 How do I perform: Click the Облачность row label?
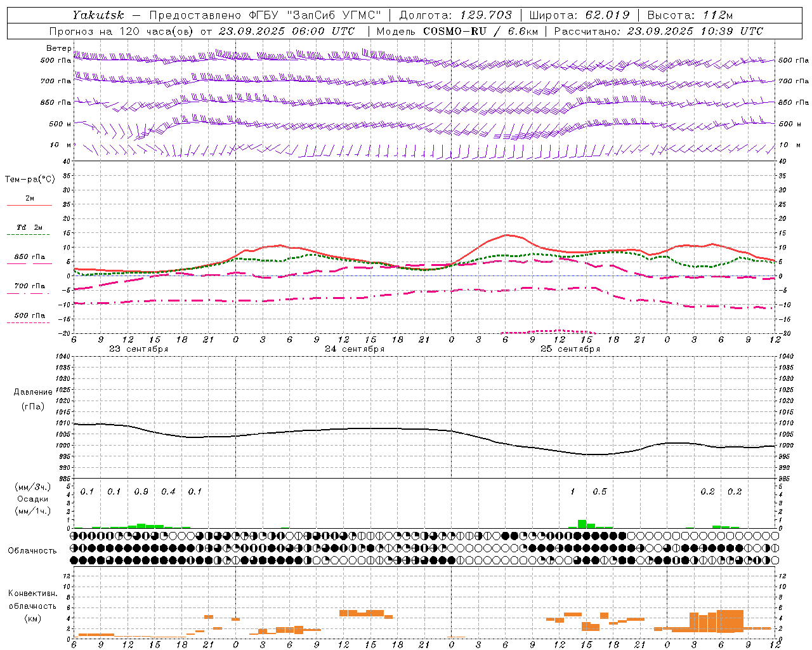32,550
